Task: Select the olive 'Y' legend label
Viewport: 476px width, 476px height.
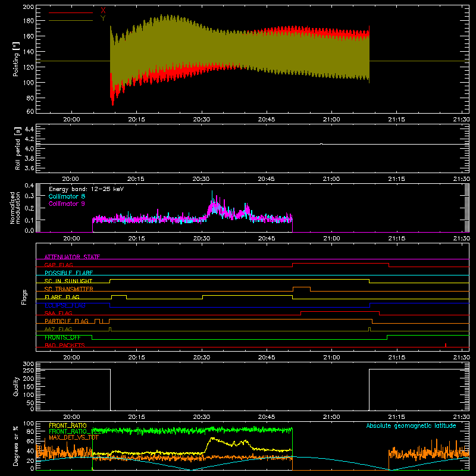Action: (x=103, y=18)
